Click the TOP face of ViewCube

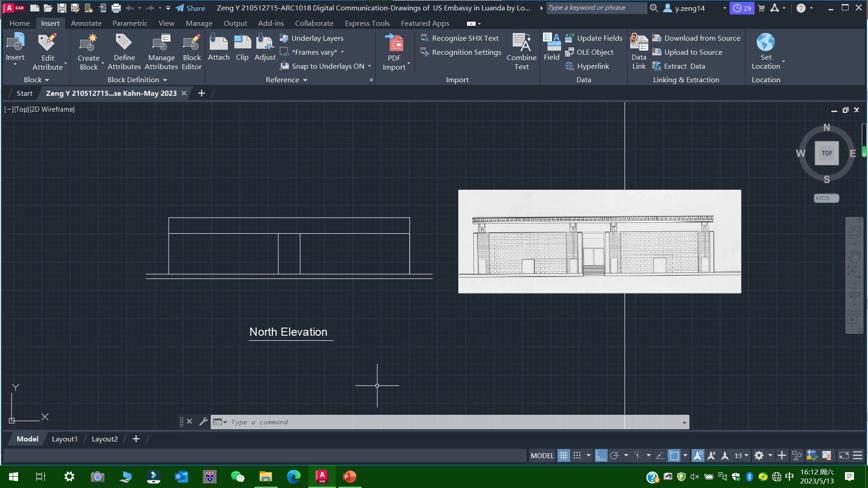coord(826,153)
